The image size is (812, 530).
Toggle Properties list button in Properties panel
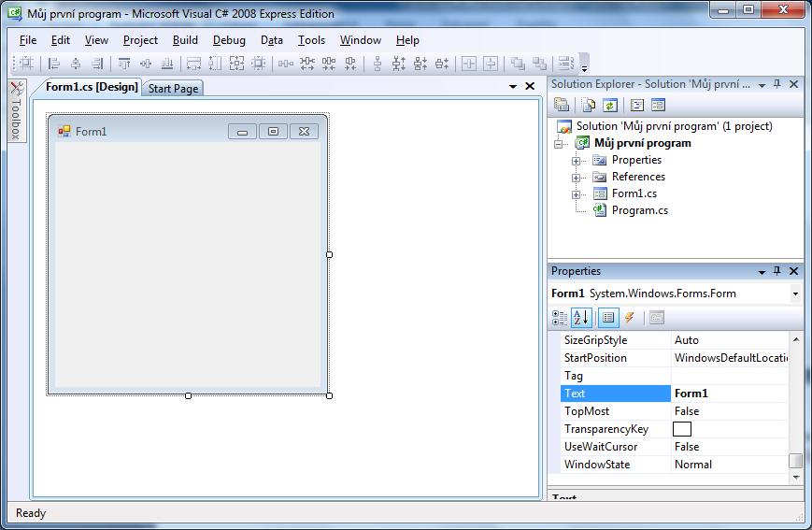coord(608,318)
